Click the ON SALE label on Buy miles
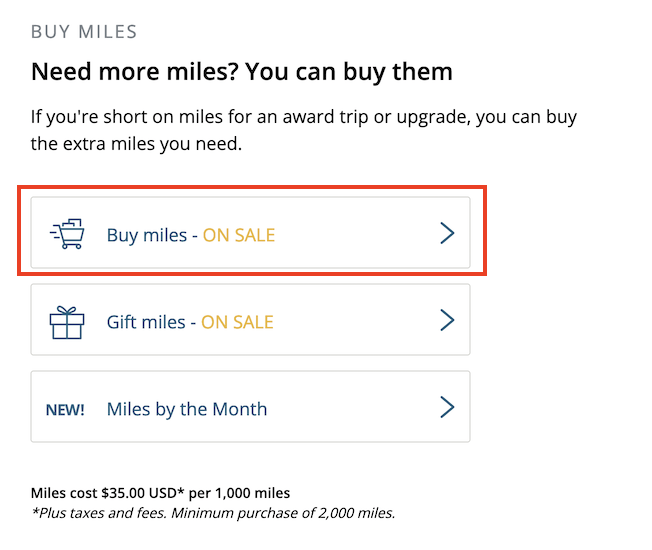652x550 pixels. pos(239,235)
